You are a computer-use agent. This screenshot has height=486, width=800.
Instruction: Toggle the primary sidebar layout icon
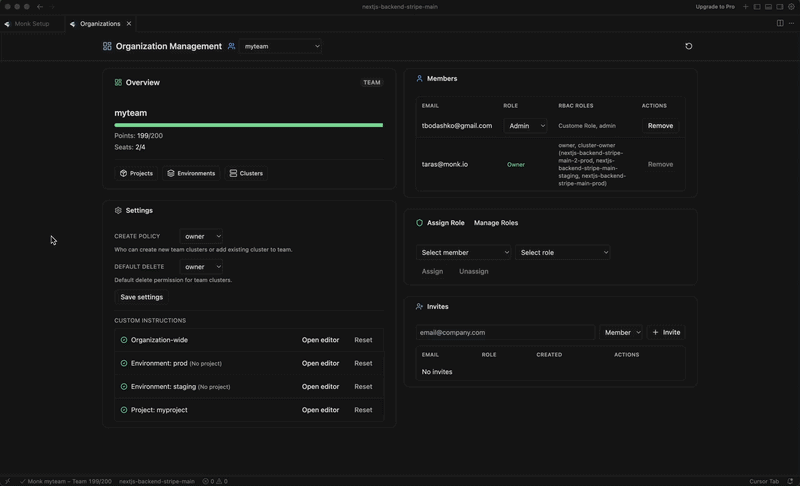click(757, 7)
